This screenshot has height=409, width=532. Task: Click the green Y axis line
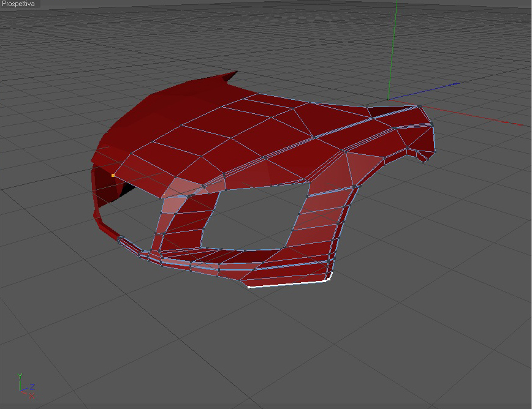click(x=392, y=50)
